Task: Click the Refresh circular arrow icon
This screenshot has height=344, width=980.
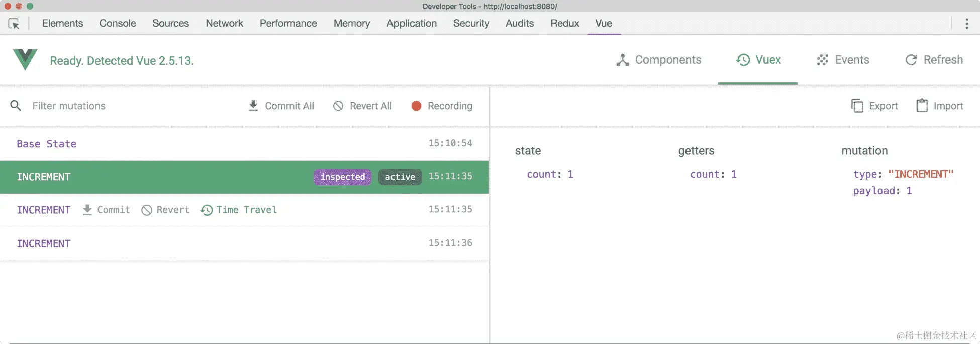Action: coord(911,60)
